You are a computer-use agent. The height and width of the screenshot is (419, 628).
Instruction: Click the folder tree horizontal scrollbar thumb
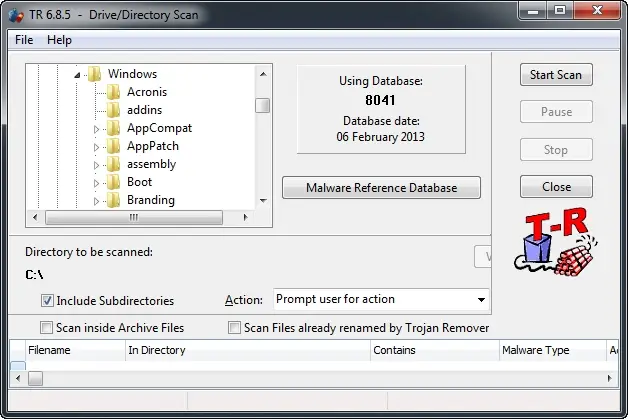pyautogui.click(x=134, y=217)
